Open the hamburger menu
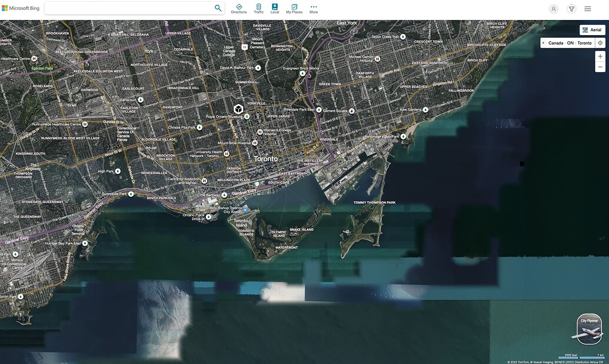This screenshot has width=609, height=364. (586, 7)
